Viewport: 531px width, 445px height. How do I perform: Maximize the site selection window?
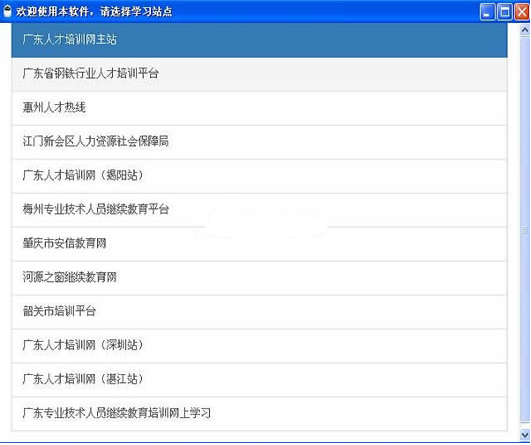coord(505,12)
